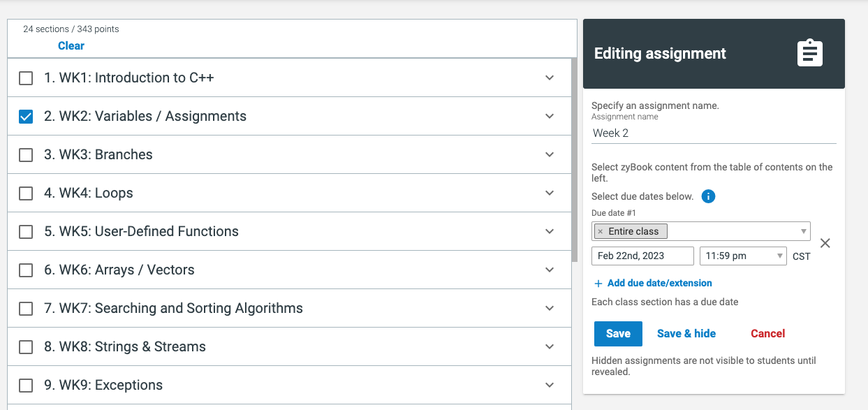Open the class section dropdown arrow
Screen dimensions: 868x410
click(x=803, y=231)
